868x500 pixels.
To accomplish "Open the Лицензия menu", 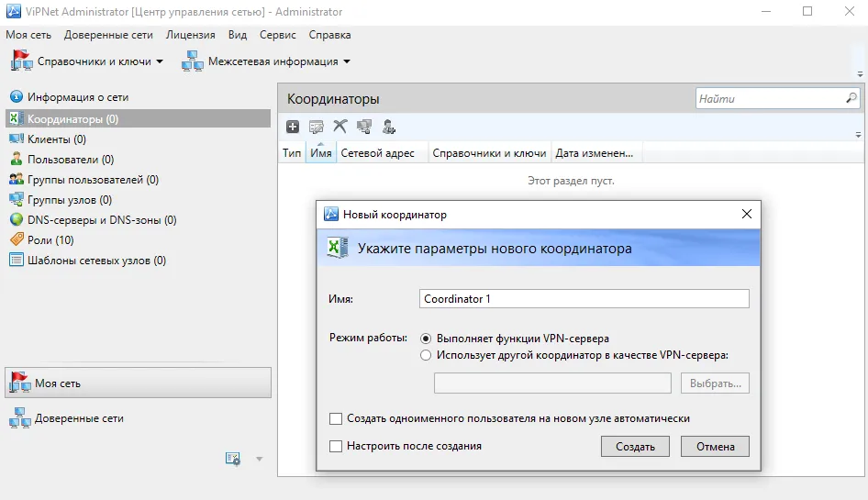I will click(x=191, y=35).
